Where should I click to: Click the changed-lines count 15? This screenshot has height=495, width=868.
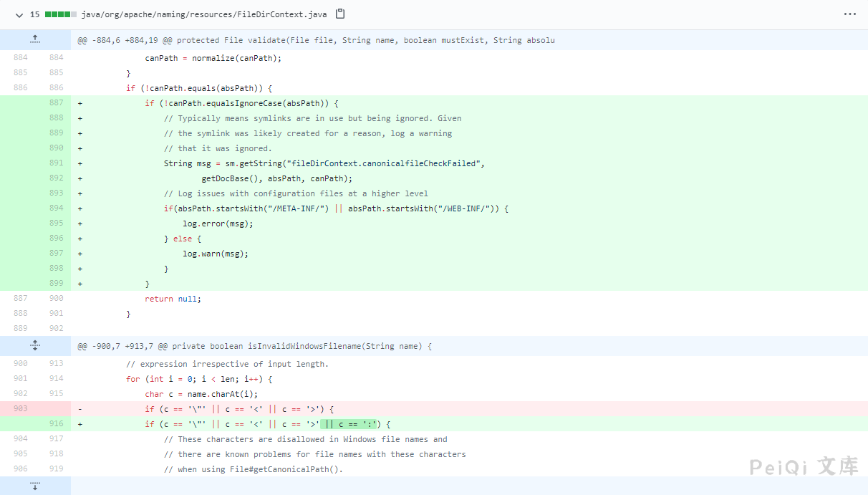(x=34, y=14)
